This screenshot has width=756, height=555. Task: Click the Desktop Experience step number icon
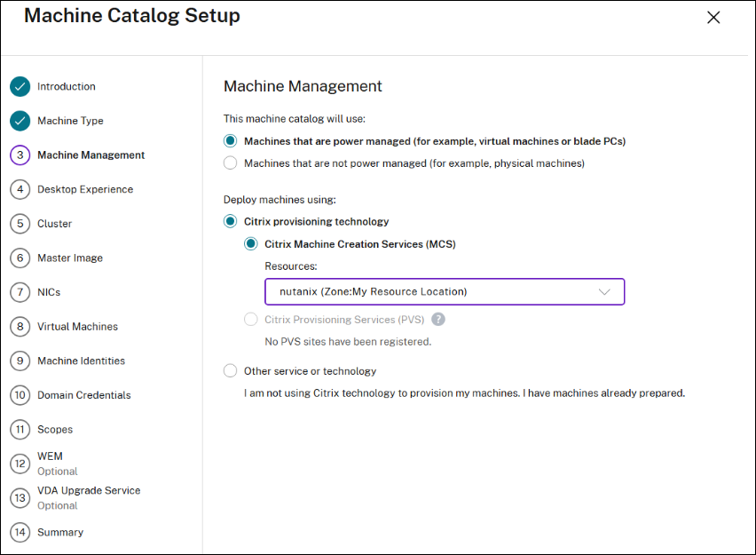click(20, 189)
